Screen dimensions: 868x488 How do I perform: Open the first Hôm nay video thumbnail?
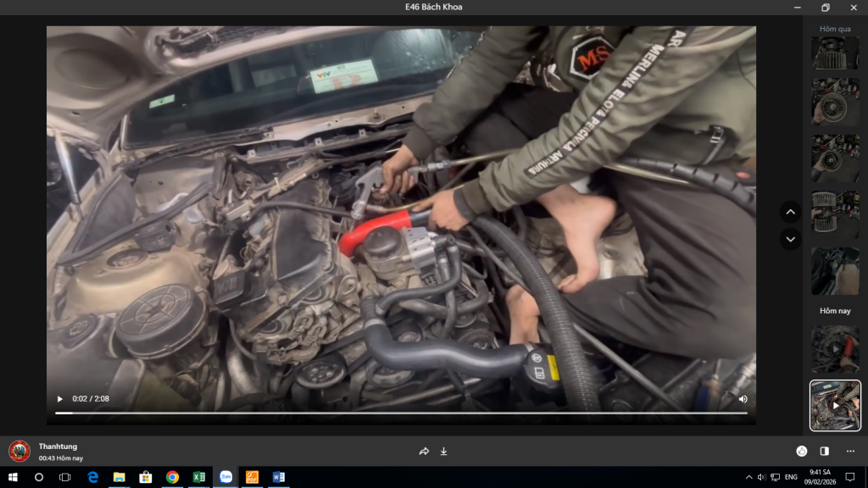coord(835,349)
